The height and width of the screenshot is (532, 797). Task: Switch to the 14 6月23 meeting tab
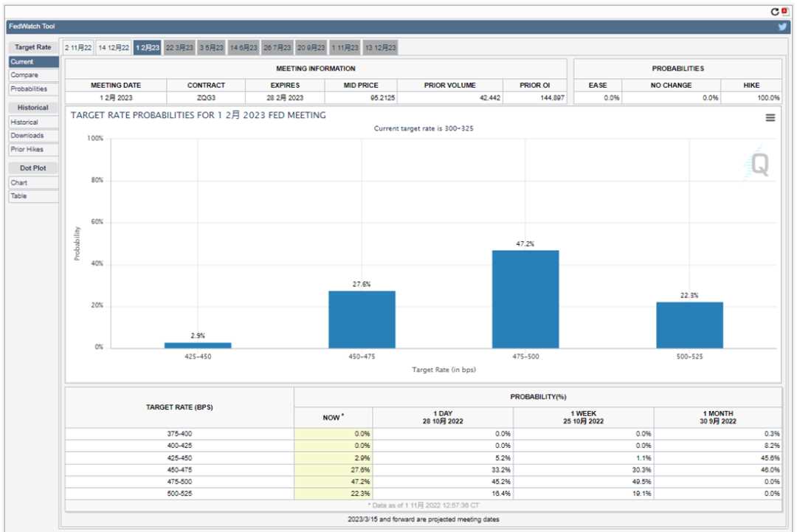(x=244, y=48)
